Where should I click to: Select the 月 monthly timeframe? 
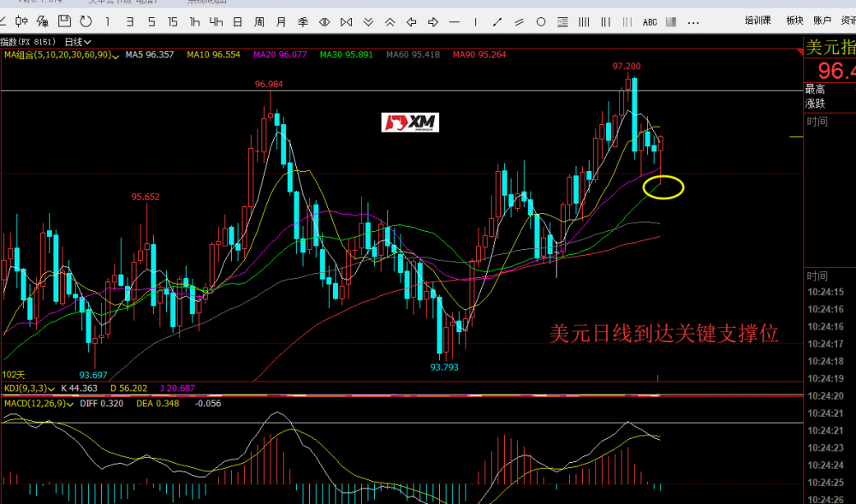tap(281, 21)
